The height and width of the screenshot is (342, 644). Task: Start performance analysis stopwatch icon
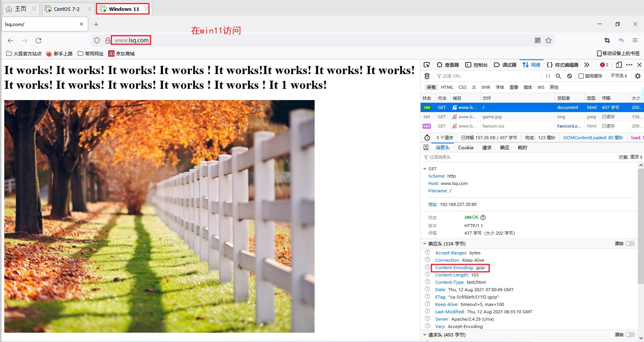click(427, 138)
